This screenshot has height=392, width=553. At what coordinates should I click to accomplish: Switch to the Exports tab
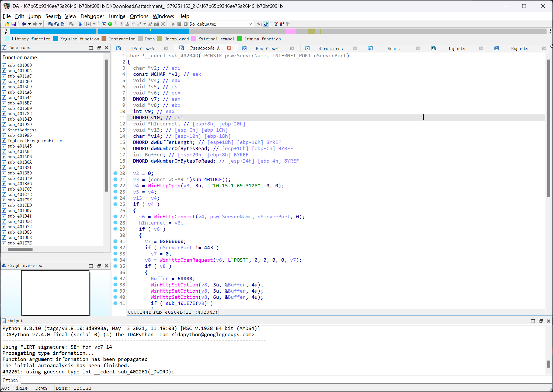[x=519, y=48]
